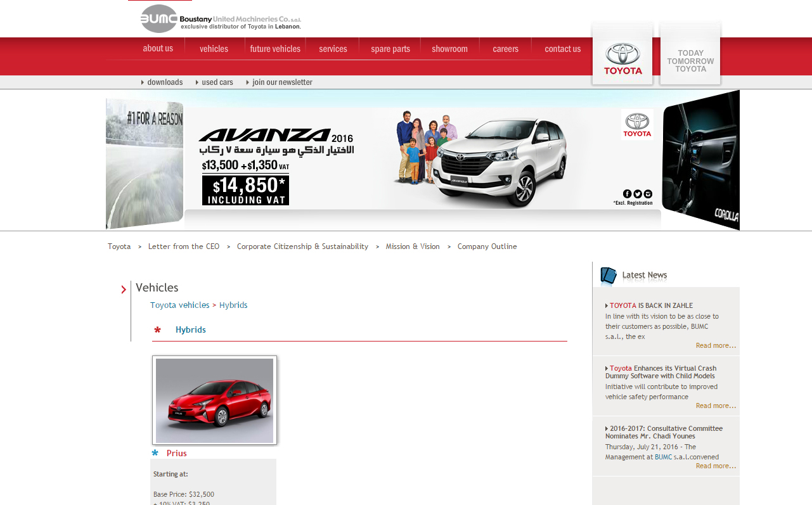Click the Toyota vehicles breadcrumb link

(x=180, y=305)
